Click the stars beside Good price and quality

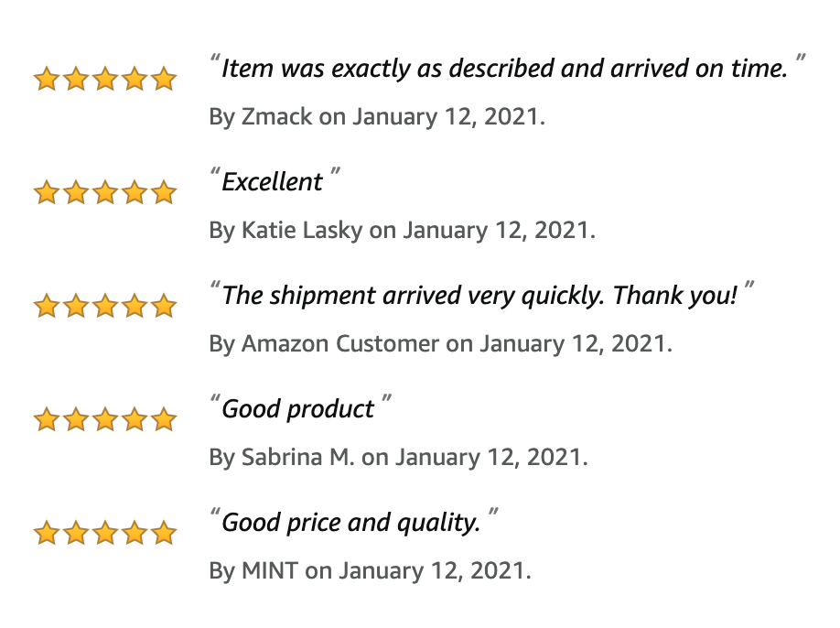[105, 533]
